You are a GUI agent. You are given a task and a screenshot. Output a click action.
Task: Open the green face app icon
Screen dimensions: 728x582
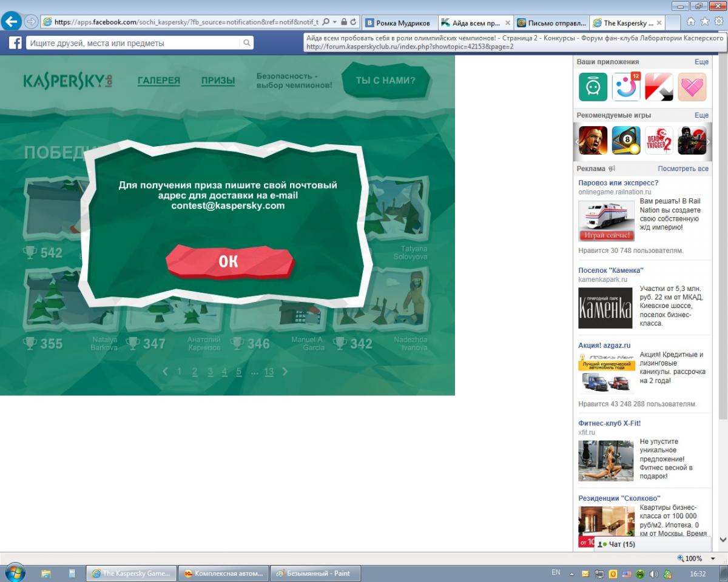coord(593,87)
